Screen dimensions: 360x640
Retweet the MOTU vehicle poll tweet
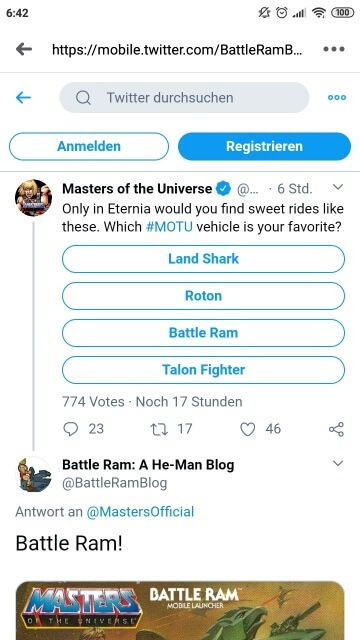point(159,429)
